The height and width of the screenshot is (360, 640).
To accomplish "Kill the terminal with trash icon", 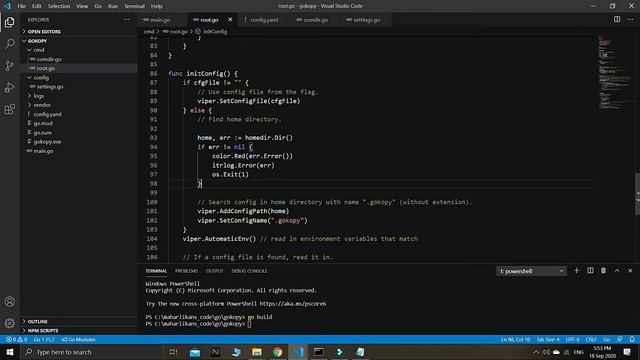I will (603, 271).
